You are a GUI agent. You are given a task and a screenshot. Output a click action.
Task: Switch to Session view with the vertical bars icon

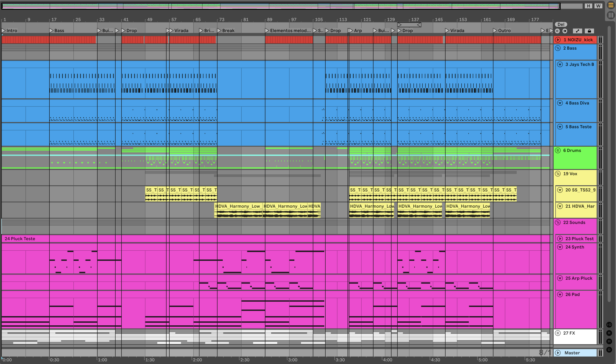tap(611, 15)
